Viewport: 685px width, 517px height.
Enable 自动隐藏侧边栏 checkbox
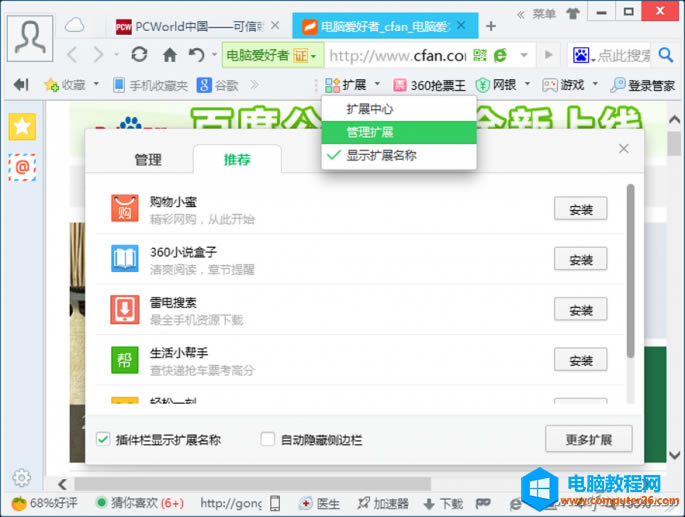coord(267,439)
